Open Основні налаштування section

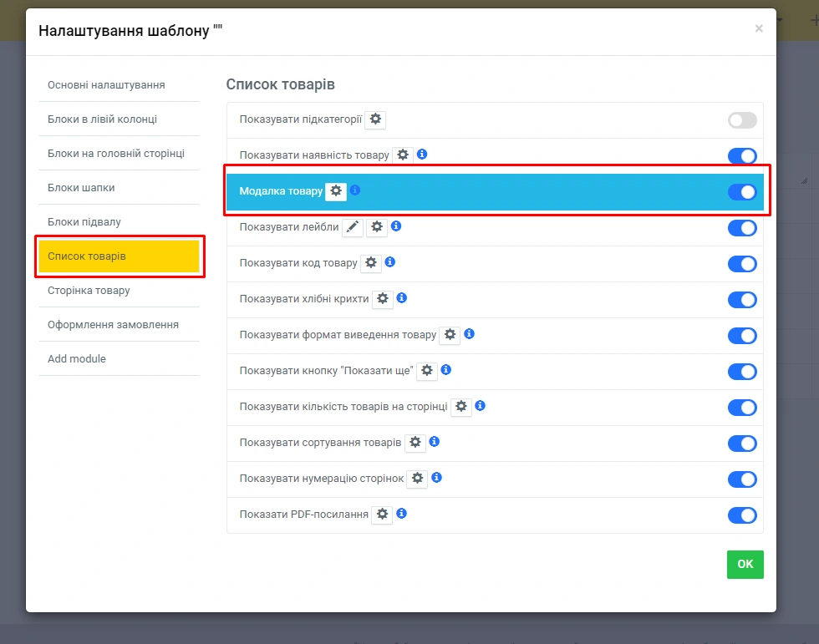point(106,85)
